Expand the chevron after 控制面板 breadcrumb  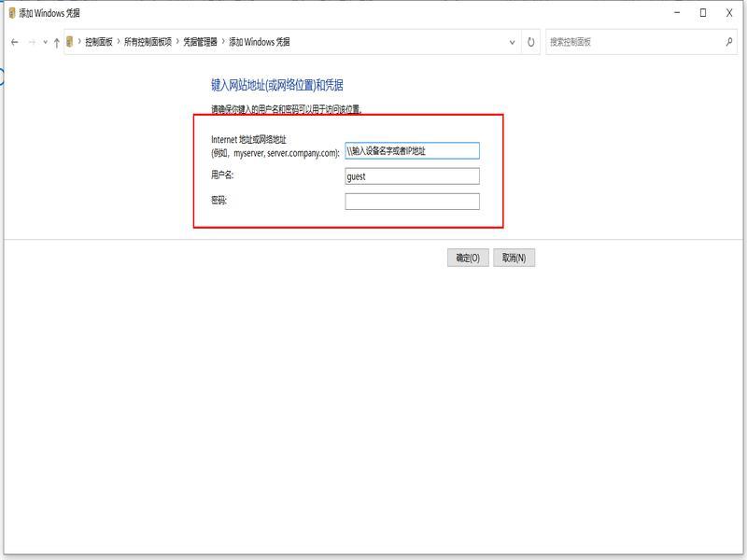click(118, 42)
